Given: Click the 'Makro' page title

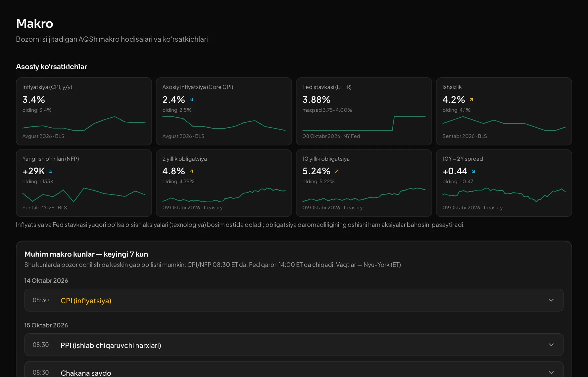Looking at the screenshot, I should (34, 23).
